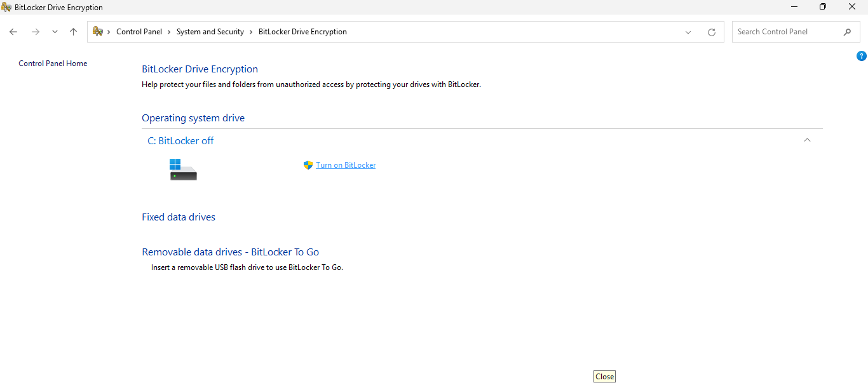Refresh the BitLocker page
This screenshot has height=385, width=868.
(712, 32)
